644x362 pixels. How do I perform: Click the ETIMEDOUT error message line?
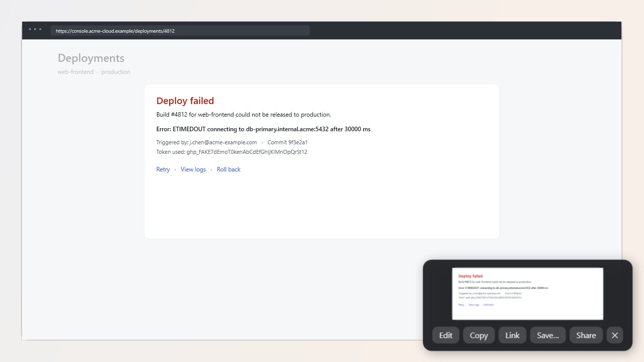263,129
